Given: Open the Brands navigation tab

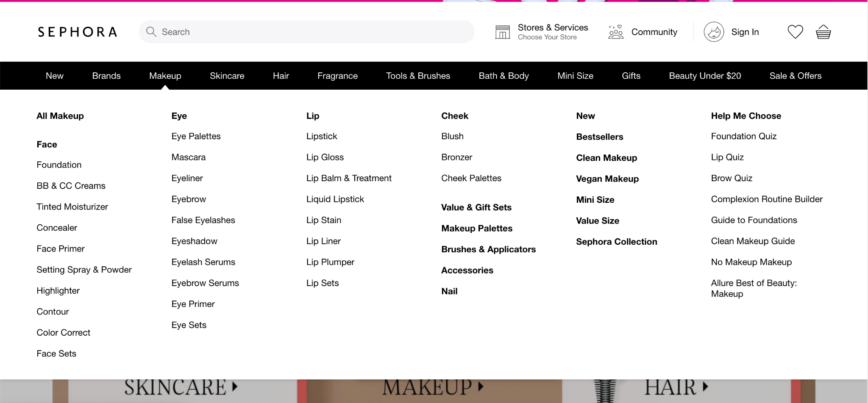Looking at the screenshot, I should click(x=106, y=76).
